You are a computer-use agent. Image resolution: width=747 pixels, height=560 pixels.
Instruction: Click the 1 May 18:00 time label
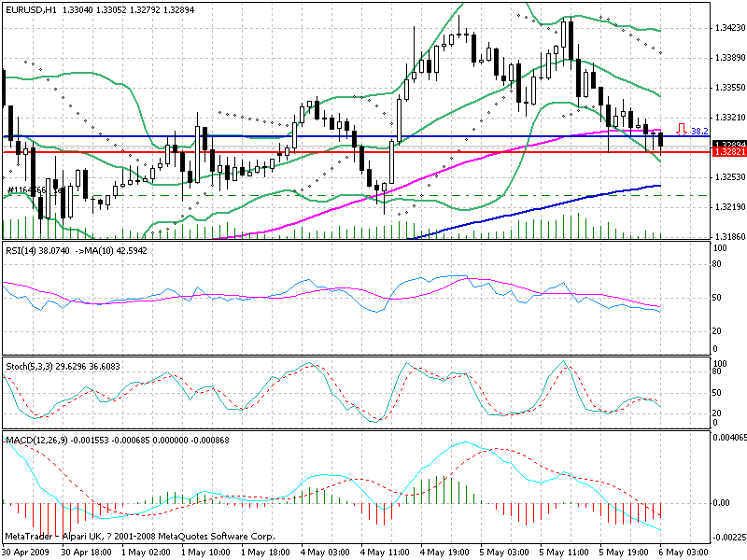(265, 553)
